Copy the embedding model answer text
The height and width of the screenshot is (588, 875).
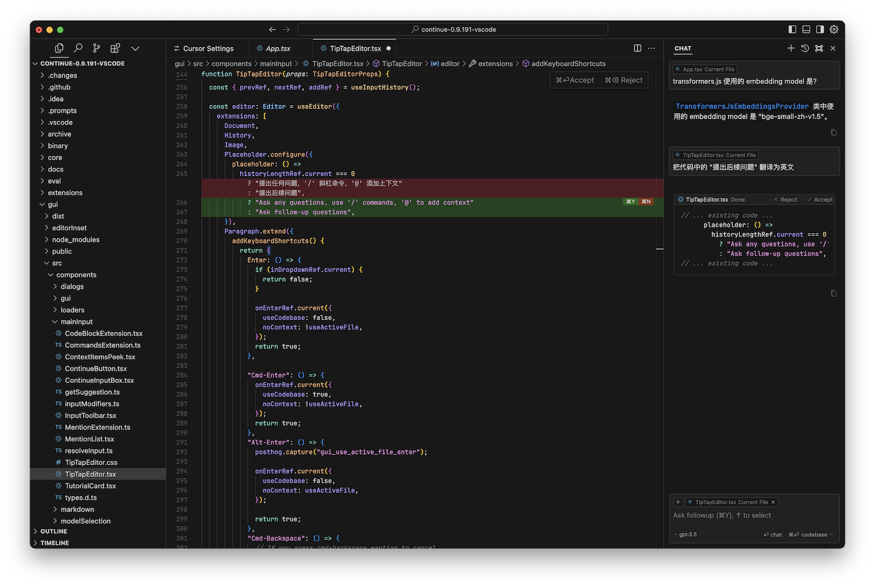click(x=833, y=132)
